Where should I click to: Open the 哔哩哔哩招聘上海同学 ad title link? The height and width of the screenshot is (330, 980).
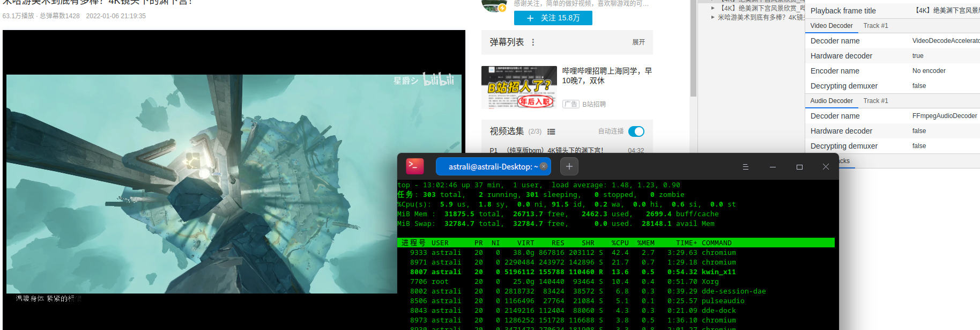click(x=607, y=76)
